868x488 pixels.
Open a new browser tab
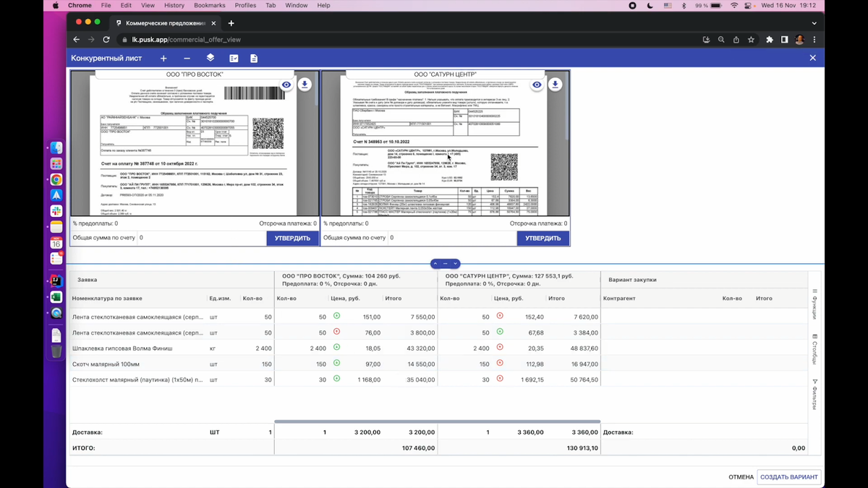coord(231,23)
